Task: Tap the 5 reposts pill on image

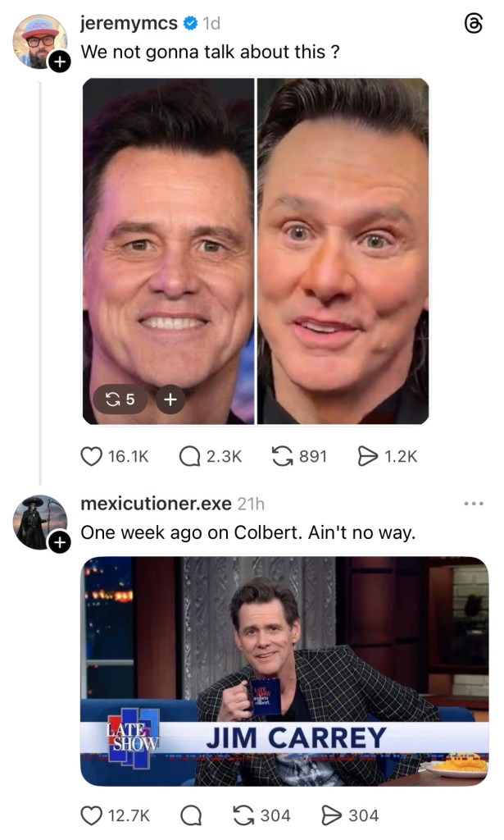Action: click(x=120, y=399)
